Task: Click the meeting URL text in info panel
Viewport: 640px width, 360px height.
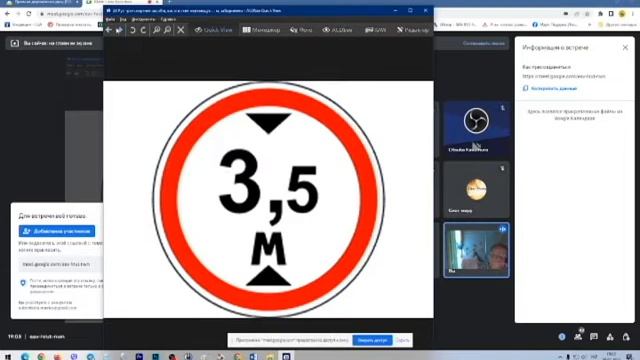Action: (564, 76)
